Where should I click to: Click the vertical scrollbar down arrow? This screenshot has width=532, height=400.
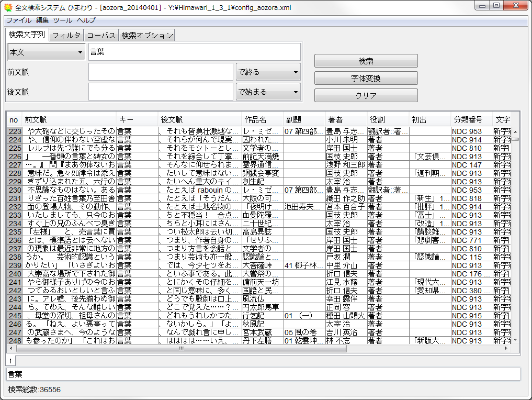point(515,340)
